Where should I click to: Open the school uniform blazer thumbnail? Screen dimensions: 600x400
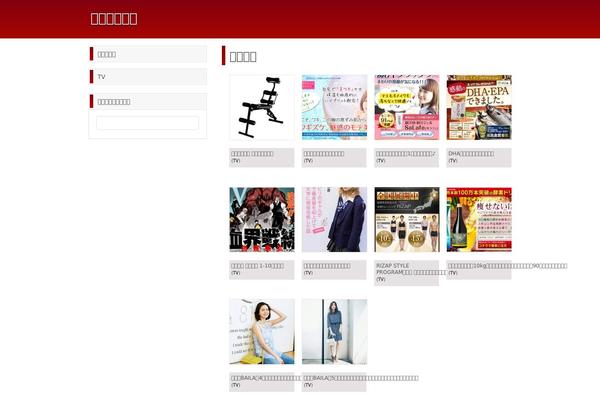(x=334, y=219)
